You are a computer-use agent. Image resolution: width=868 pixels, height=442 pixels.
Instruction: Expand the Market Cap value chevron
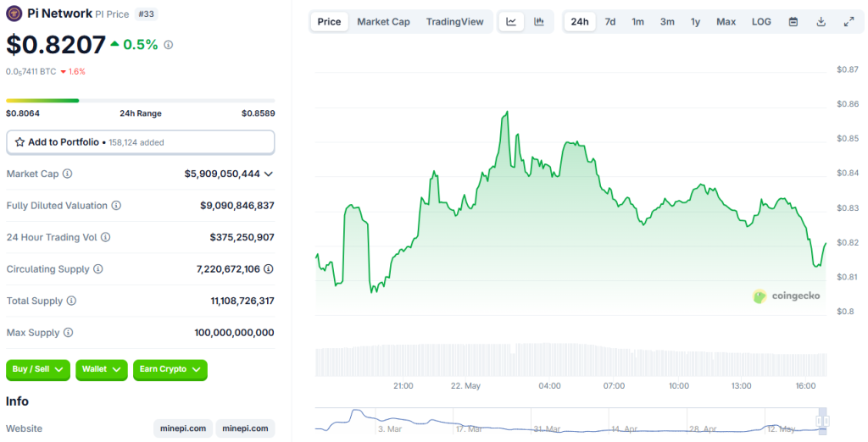click(269, 174)
